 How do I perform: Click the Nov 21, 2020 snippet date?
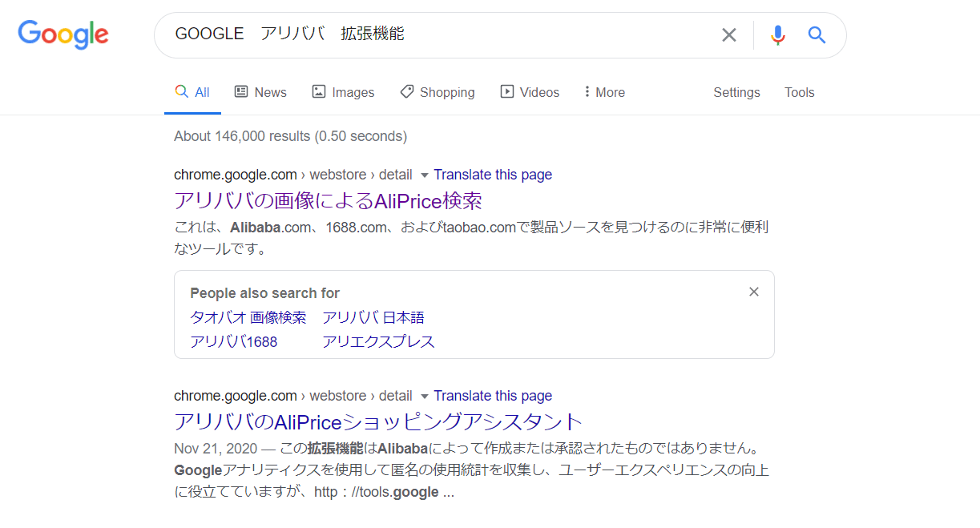[216, 447]
